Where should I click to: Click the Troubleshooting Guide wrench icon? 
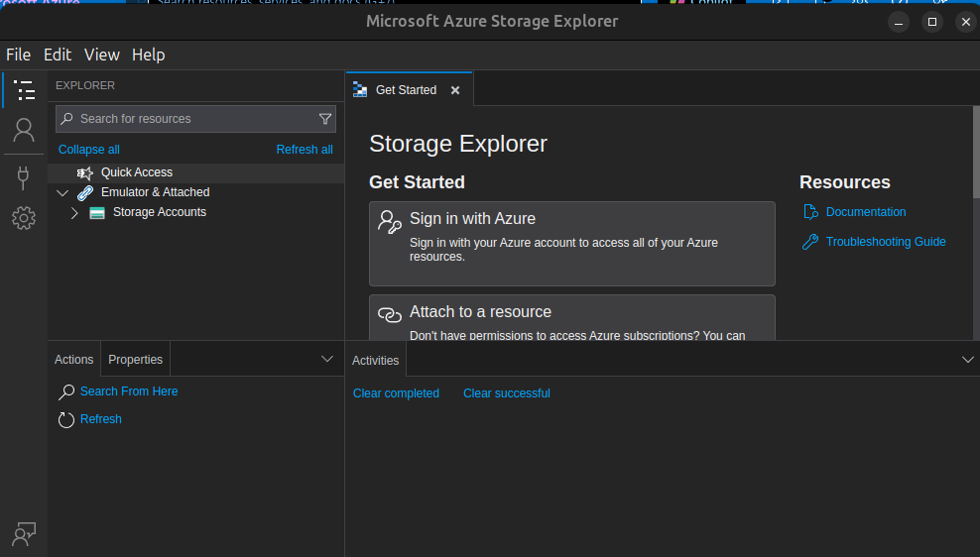tap(810, 242)
